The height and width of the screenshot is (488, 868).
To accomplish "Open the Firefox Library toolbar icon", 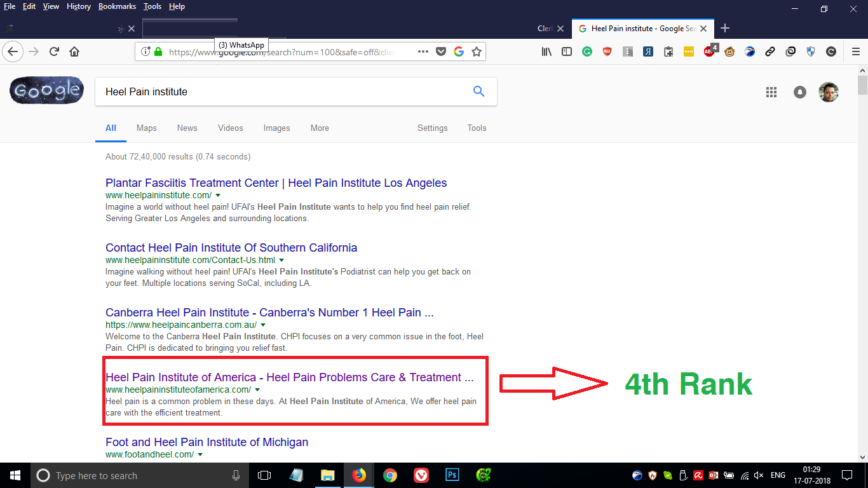I will [x=547, y=51].
